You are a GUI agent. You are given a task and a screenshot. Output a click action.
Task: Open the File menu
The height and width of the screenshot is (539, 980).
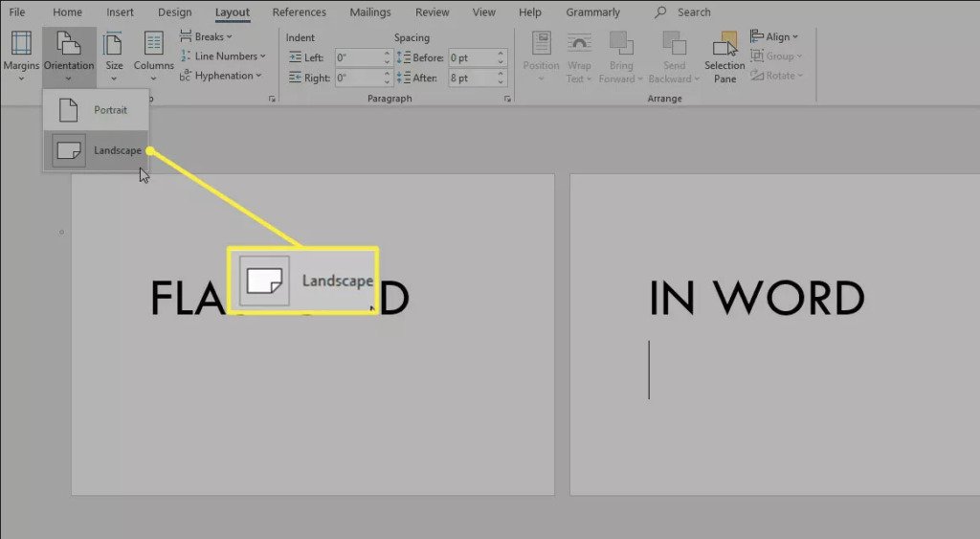point(17,11)
